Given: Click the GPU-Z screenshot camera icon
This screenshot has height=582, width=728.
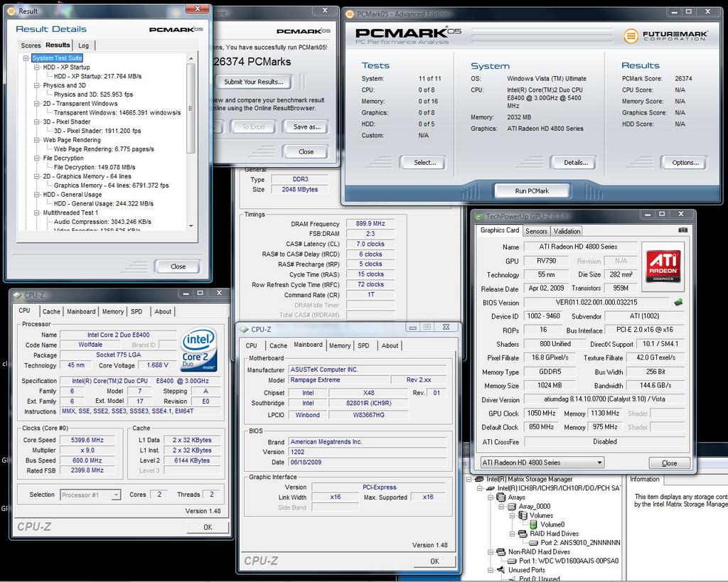Looking at the screenshot, I should point(682,230).
